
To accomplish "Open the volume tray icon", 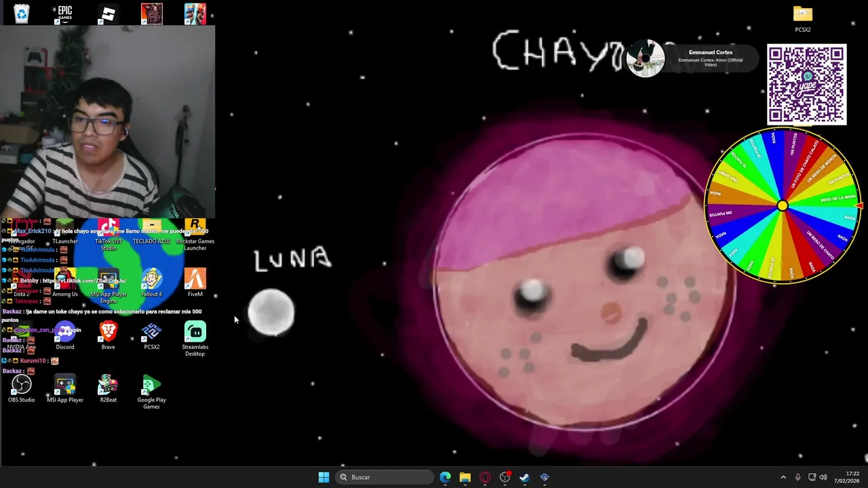I will [823, 477].
